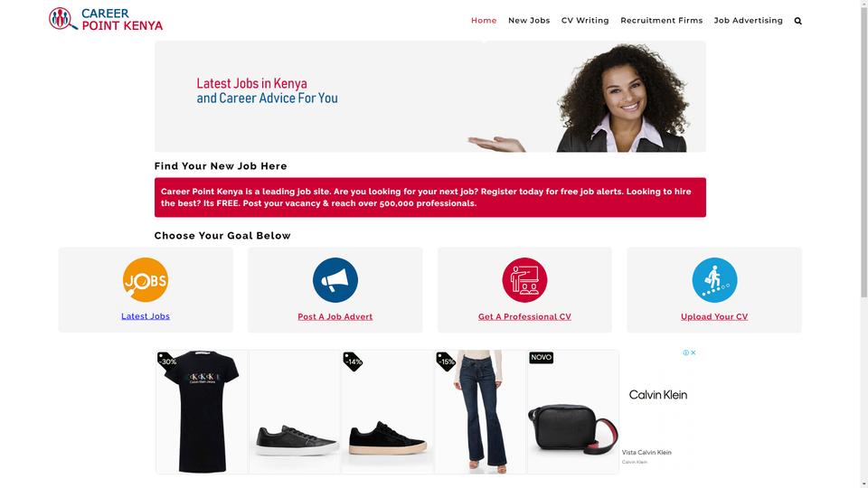Click the page vertical scrollbar

coord(863,244)
